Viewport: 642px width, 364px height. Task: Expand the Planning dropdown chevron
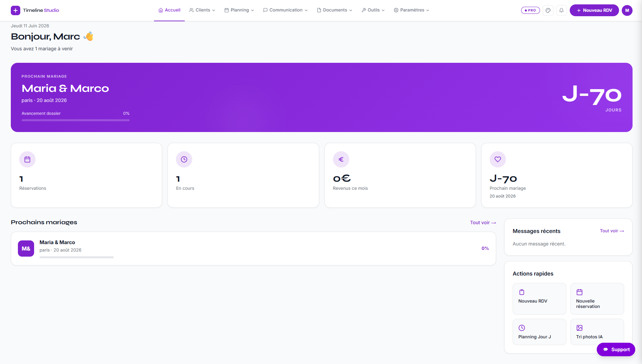click(253, 10)
